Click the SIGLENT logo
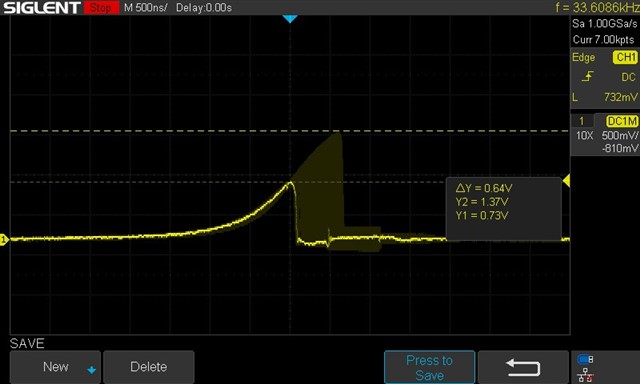 click(42, 7)
